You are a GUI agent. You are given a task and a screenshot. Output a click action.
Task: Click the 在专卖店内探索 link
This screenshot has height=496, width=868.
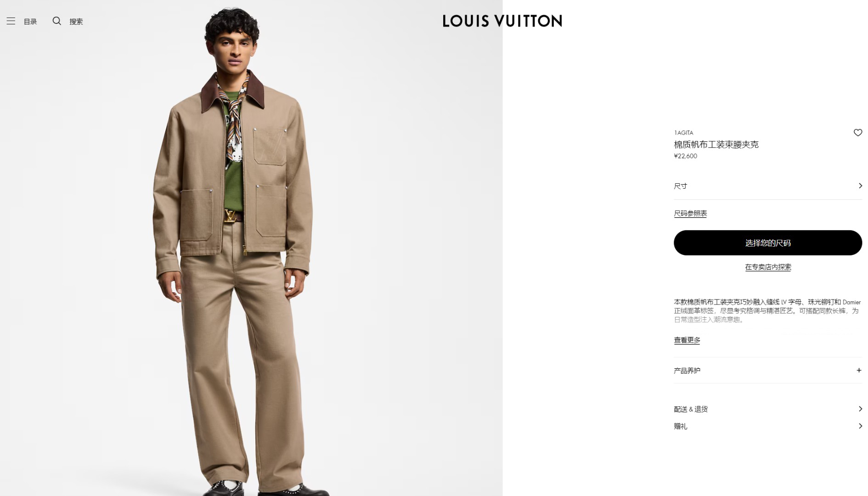point(768,267)
